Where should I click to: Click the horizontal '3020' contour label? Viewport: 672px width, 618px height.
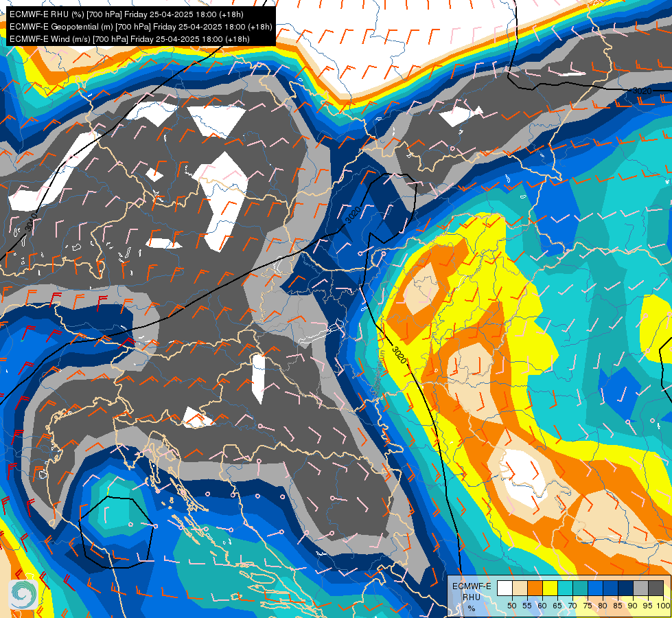point(642,91)
